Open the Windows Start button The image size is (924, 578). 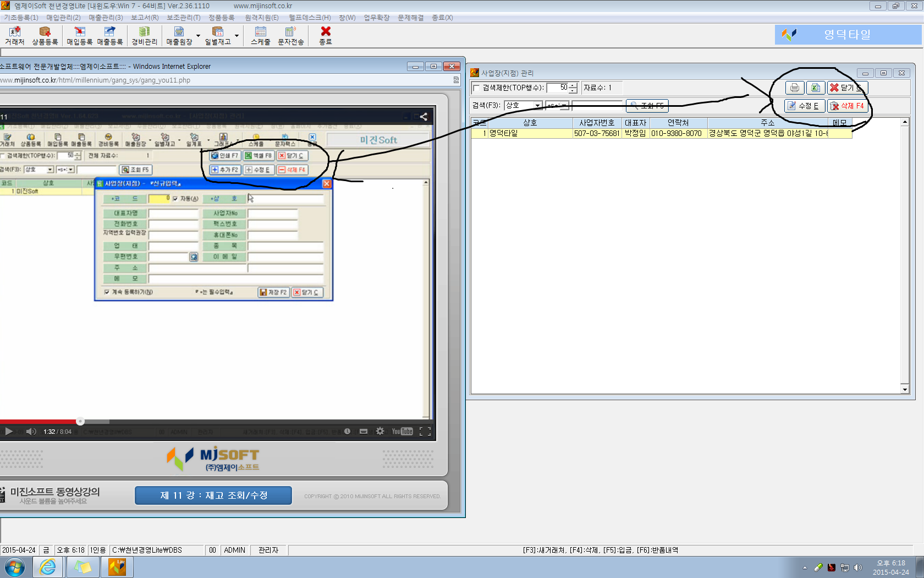14,567
